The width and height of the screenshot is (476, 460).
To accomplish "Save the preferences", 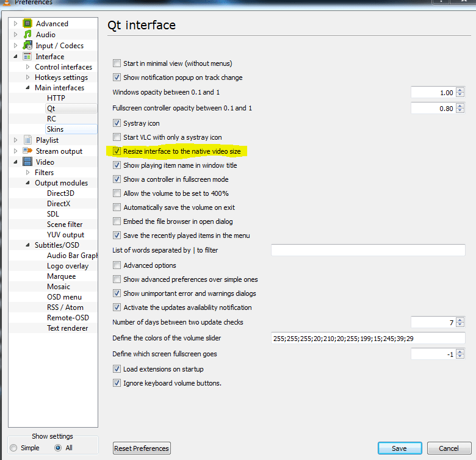I will [x=400, y=448].
